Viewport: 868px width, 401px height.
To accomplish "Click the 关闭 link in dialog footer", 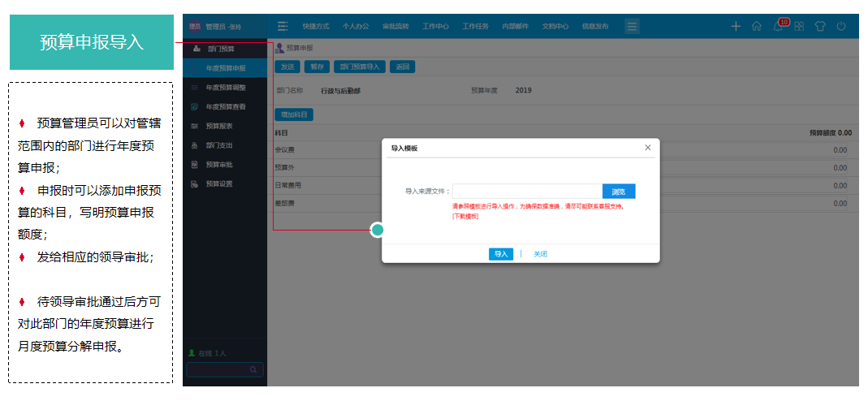I will (540, 254).
